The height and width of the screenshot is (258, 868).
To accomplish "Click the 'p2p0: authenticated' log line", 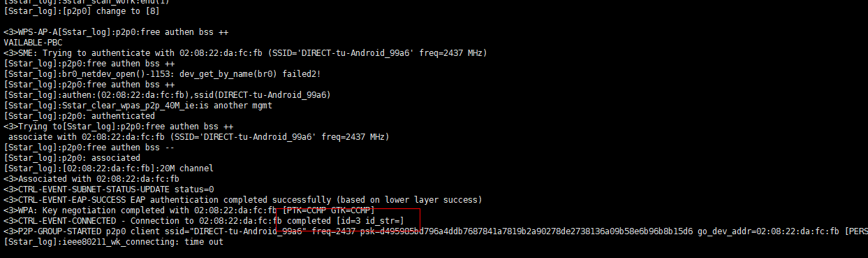I will [79, 116].
